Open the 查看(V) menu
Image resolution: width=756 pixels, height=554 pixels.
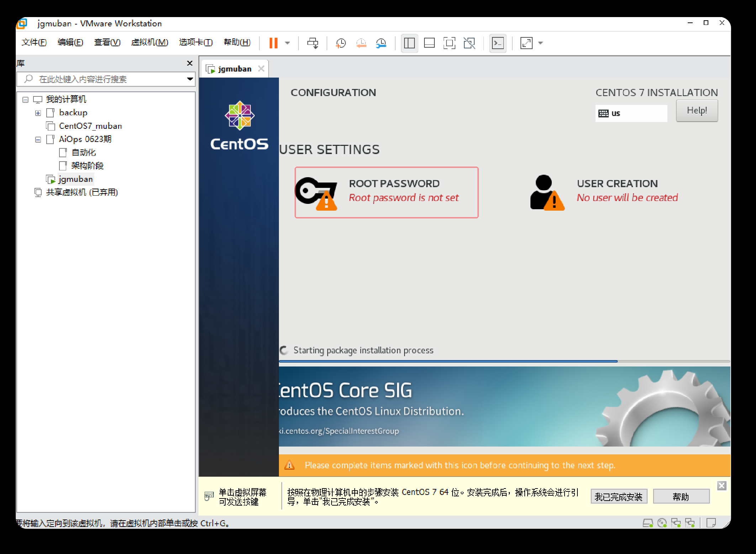click(x=107, y=42)
